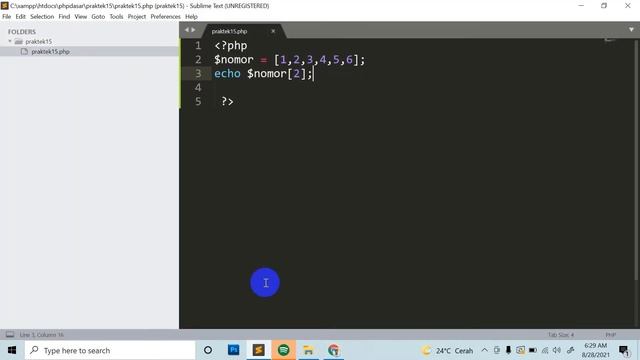Click the minimap at editor top right

point(609,40)
